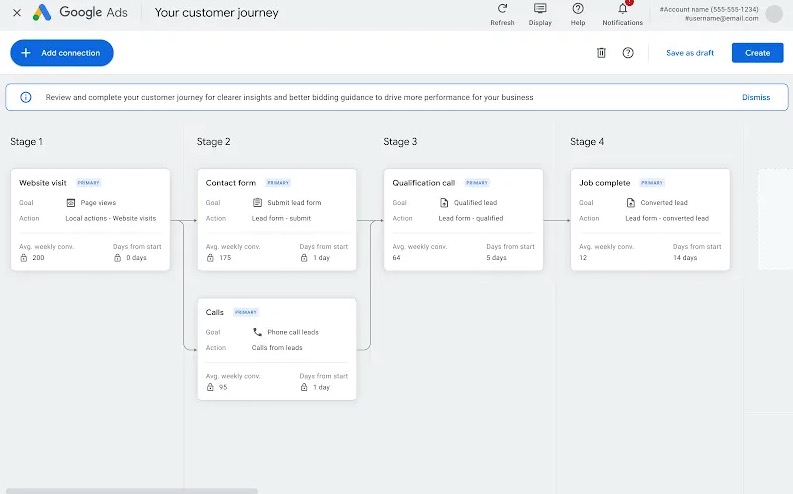The height and width of the screenshot is (494, 793).
Task: Click lock icon beside 0 days
Action: 117,258
